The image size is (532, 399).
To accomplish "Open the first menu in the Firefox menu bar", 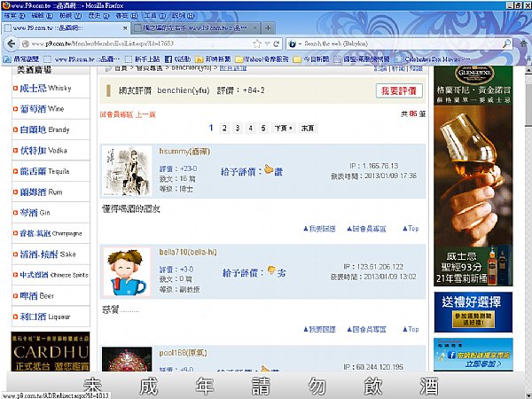I will [14, 16].
